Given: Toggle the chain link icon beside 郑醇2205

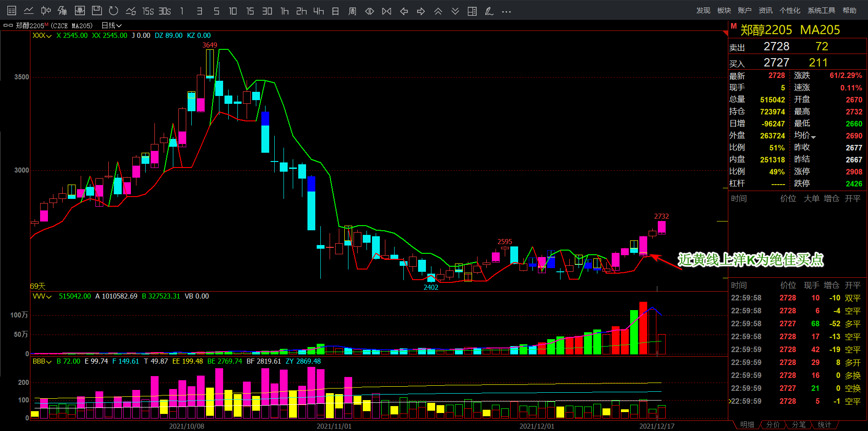Looking at the screenshot, I should click(x=8, y=26).
